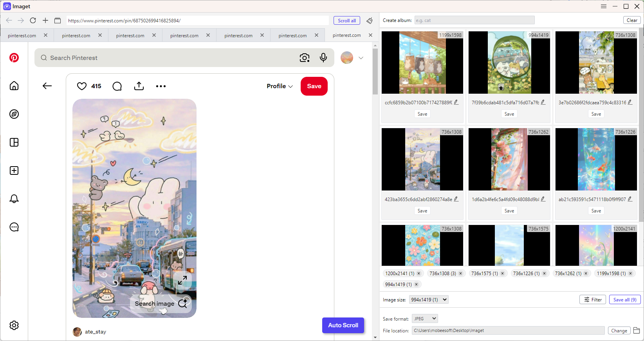Open messages chat bubble icon

[x=14, y=227]
